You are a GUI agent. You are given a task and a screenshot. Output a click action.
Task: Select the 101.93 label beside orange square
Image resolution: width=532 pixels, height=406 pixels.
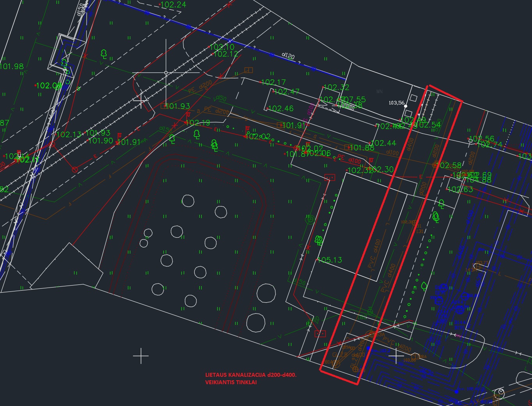177,106
